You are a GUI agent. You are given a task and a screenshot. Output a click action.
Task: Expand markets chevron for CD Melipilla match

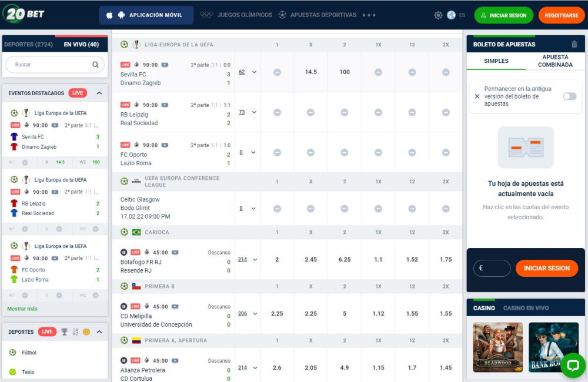255,313
